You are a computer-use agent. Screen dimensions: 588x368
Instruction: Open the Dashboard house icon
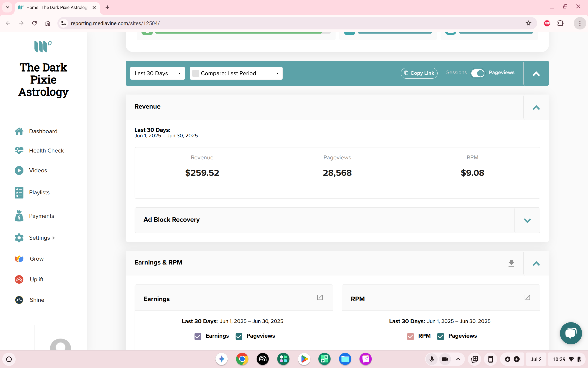[19, 131]
